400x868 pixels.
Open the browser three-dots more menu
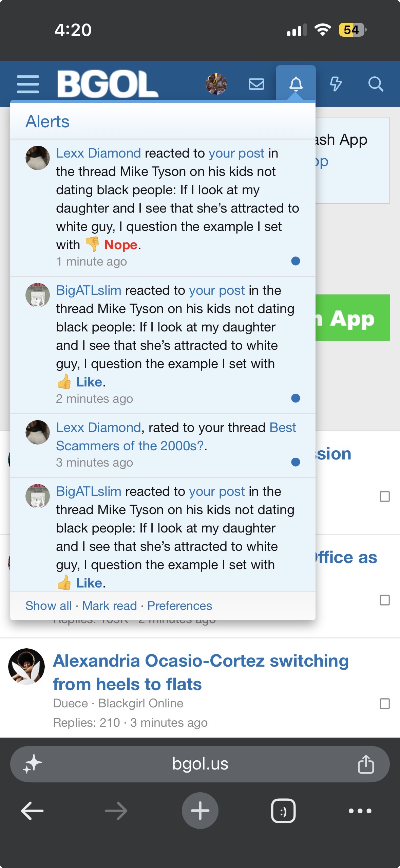pos(360,811)
